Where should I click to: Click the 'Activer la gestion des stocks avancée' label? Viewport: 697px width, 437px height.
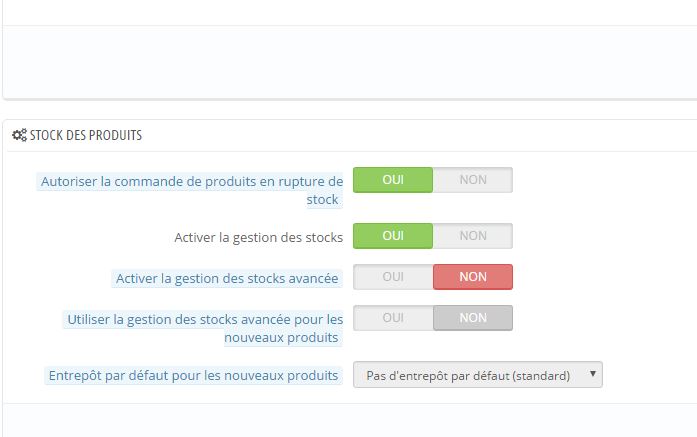click(227, 279)
